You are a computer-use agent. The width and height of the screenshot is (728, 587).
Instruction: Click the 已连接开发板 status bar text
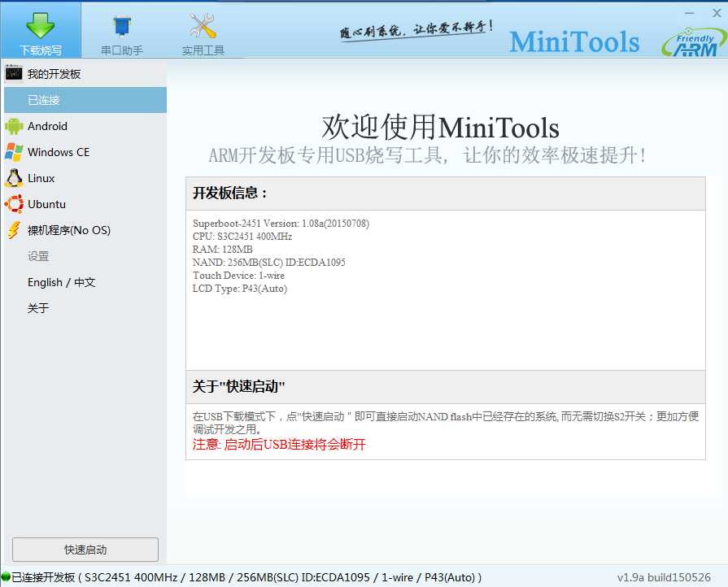coord(246,577)
